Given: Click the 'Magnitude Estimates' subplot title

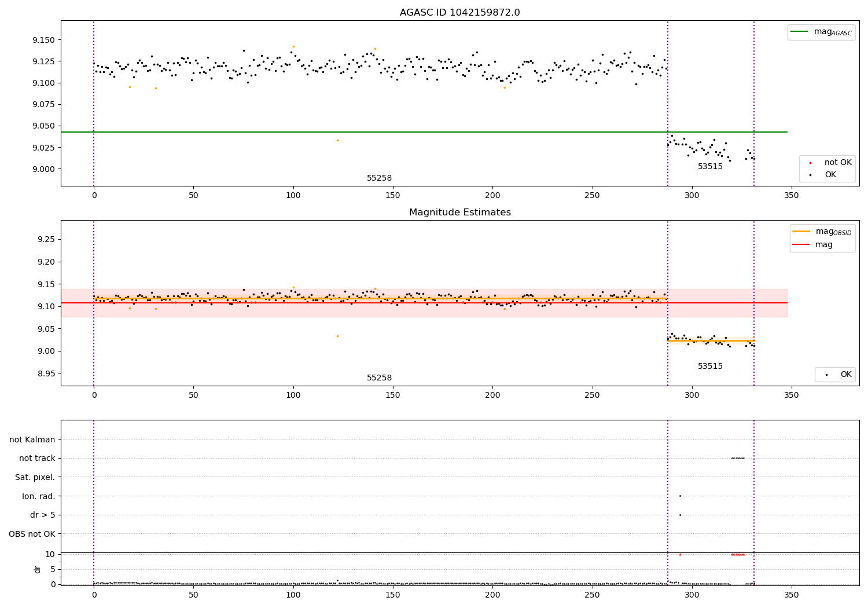Looking at the screenshot, I should pyautogui.click(x=459, y=213).
